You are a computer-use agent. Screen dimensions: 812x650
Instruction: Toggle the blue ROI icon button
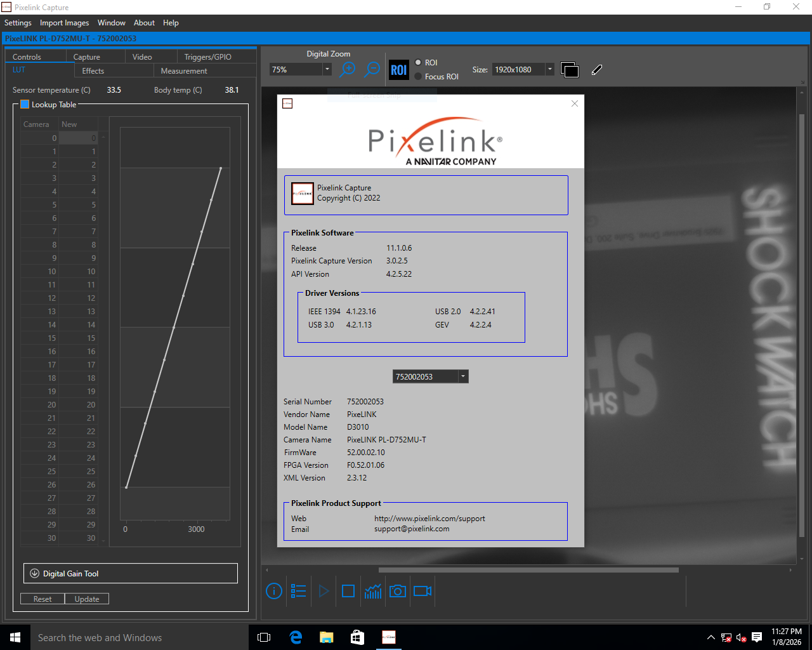(398, 70)
